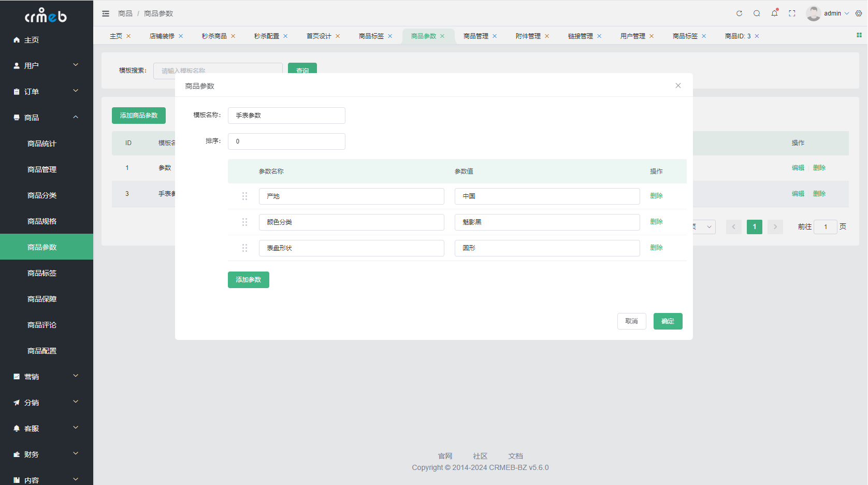Image resolution: width=868 pixels, height=485 pixels.
Task: Switch to the 主页 tab
Action: point(116,36)
